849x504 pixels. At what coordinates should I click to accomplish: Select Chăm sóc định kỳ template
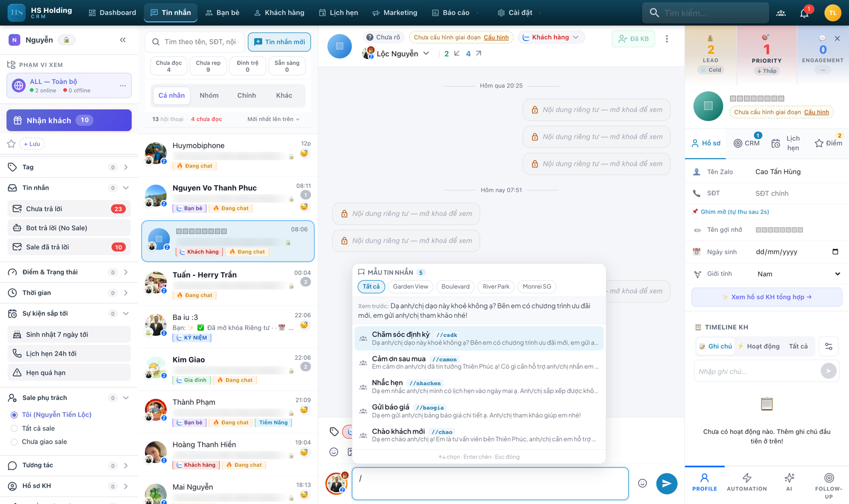pyautogui.click(x=479, y=338)
